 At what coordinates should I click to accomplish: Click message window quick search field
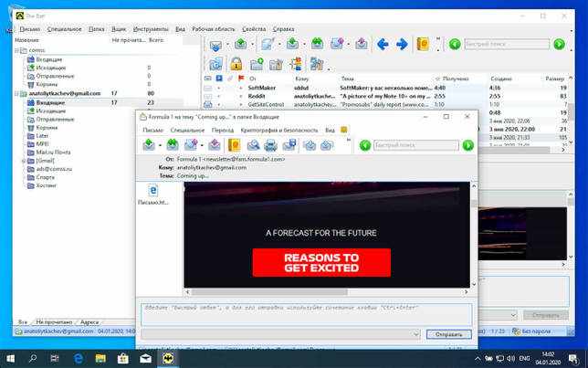point(415,145)
